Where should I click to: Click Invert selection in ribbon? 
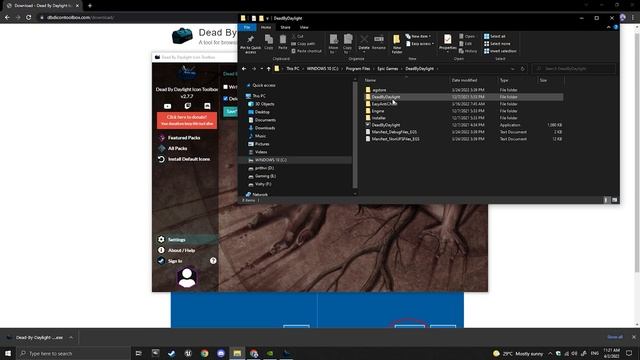click(x=500, y=51)
